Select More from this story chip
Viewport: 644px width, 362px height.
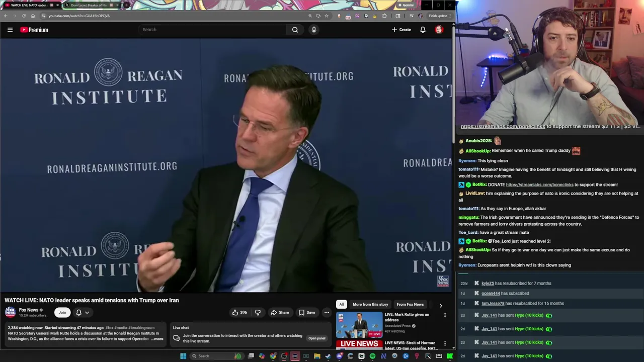point(370,304)
